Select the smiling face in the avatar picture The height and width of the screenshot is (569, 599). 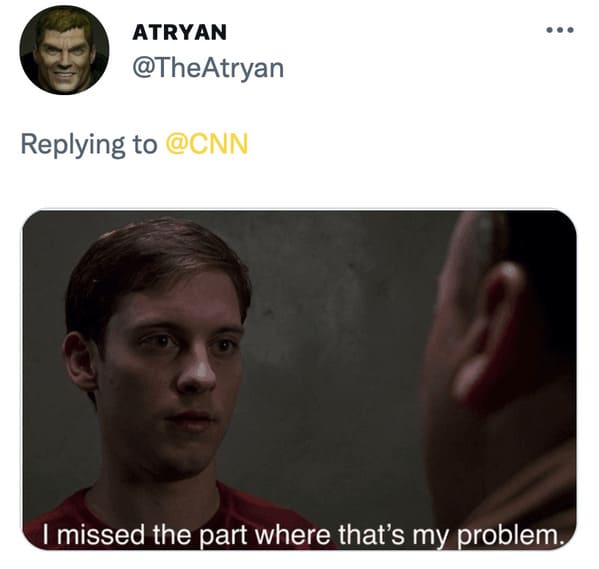click(65, 53)
